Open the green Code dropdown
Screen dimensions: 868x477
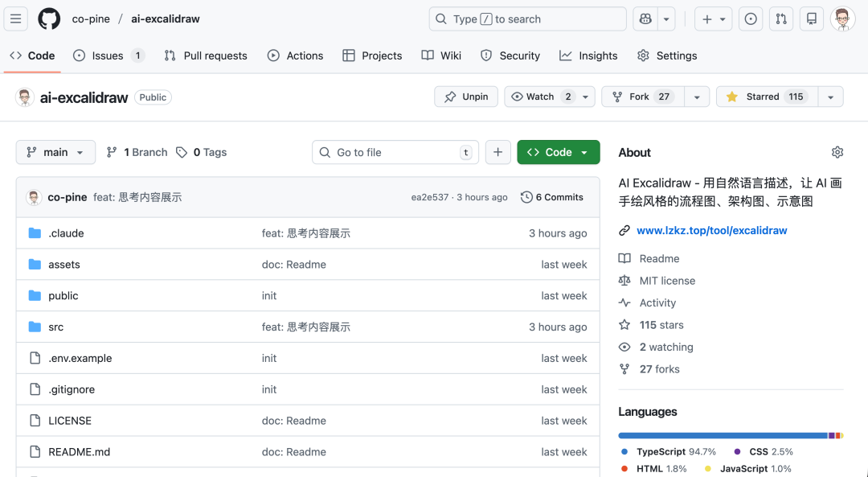pos(558,152)
